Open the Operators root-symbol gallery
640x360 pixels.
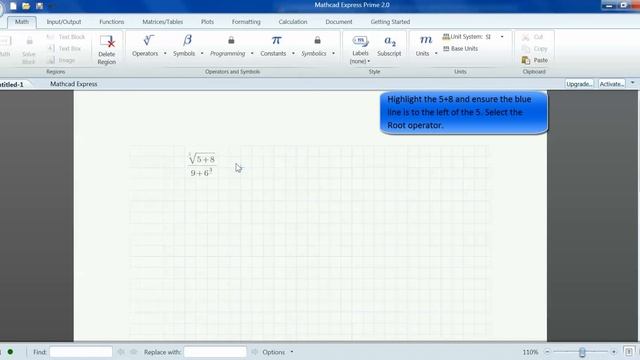click(x=148, y=40)
